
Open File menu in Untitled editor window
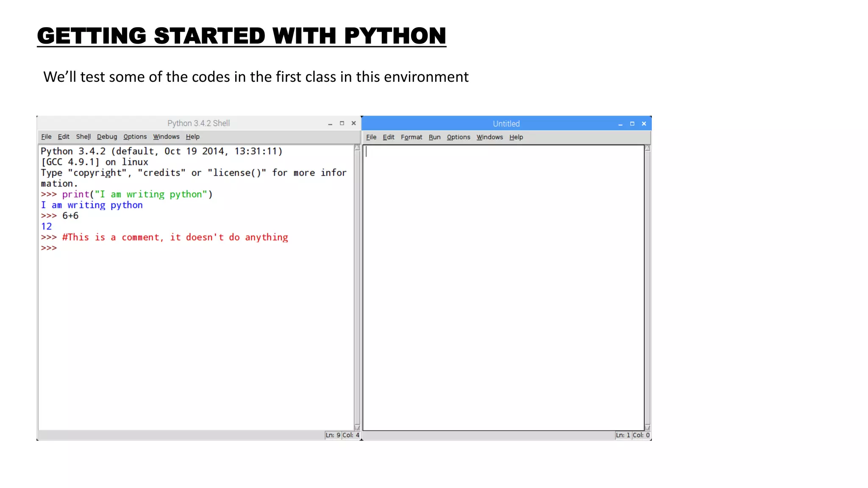pyautogui.click(x=371, y=137)
